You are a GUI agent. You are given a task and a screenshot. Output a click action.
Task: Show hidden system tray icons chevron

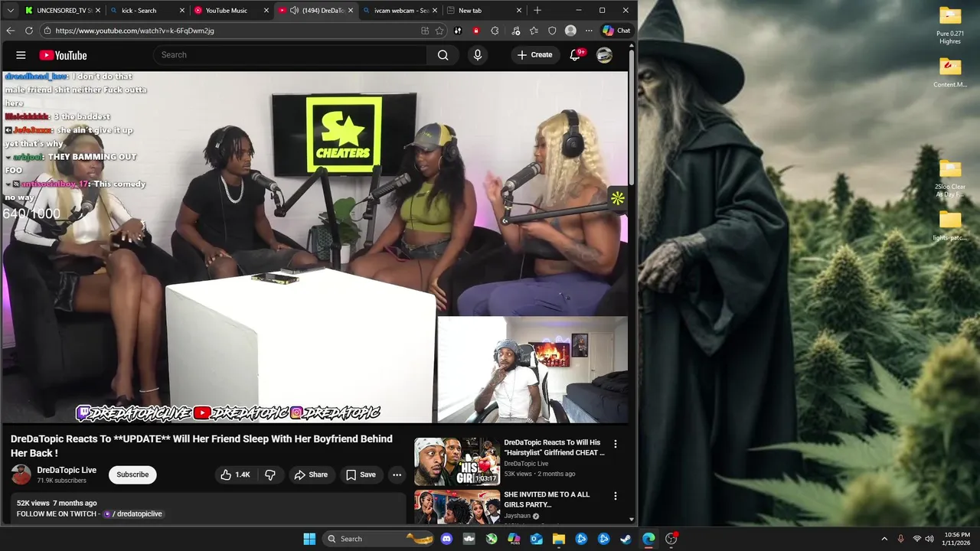(884, 539)
